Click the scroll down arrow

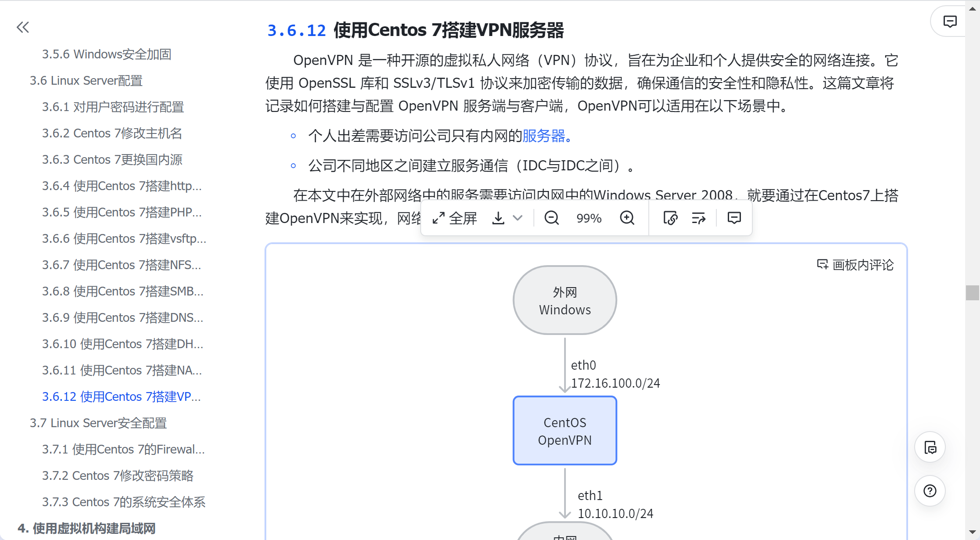[x=972, y=532]
